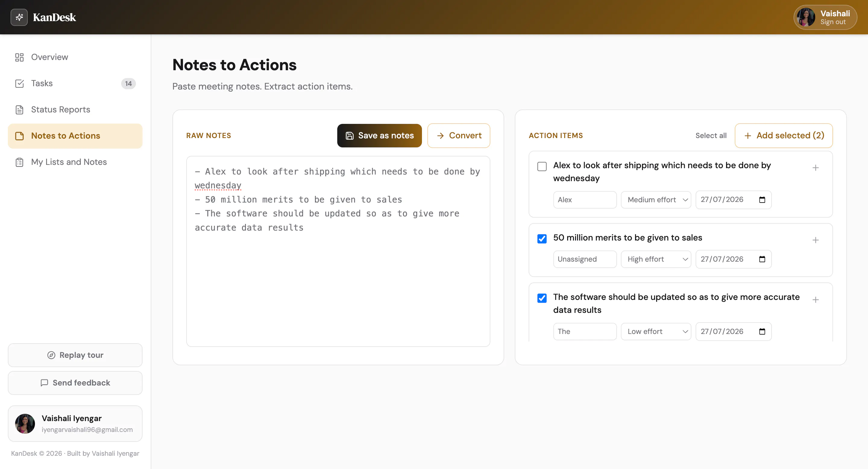The height and width of the screenshot is (469, 868).
Task: Click the email iyengarvaishali96@gmail.com text
Action: point(87,430)
